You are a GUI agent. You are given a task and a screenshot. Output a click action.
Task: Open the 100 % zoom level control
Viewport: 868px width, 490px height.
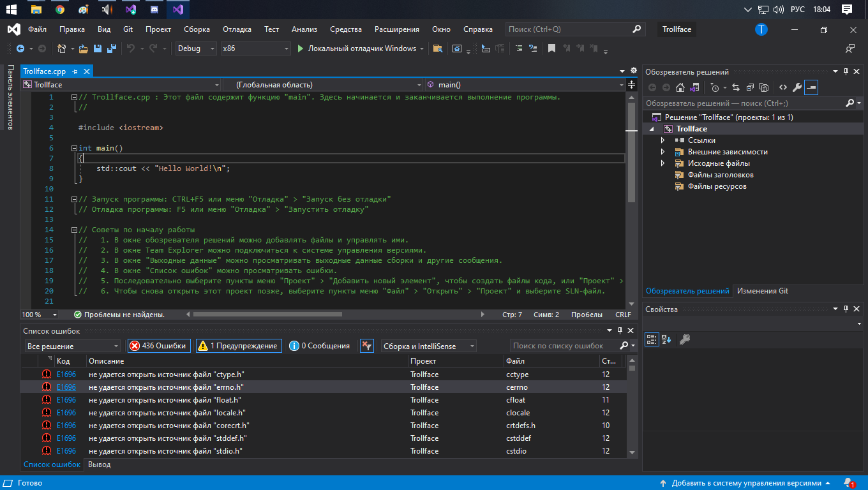point(40,315)
